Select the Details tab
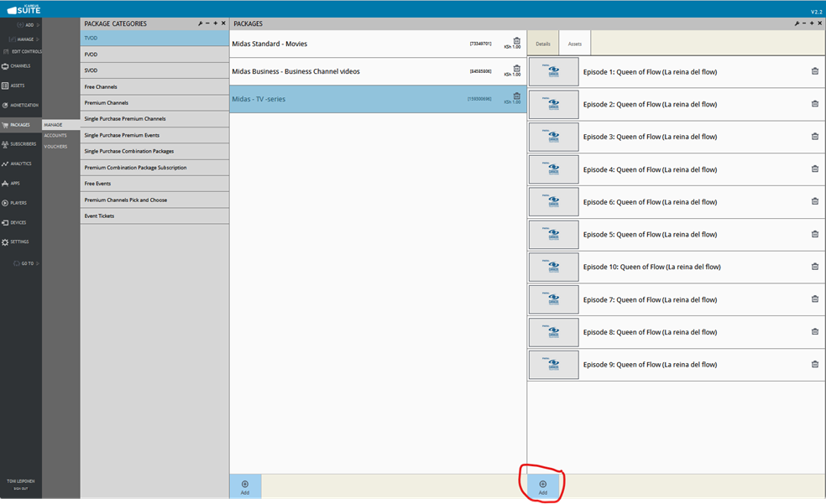826x504 pixels. tap(543, 44)
